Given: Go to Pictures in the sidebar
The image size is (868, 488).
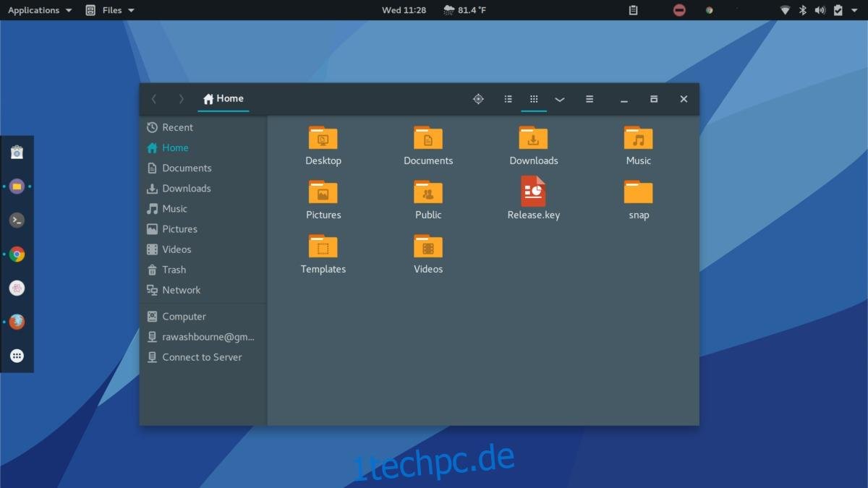Looking at the screenshot, I should point(203,228).
